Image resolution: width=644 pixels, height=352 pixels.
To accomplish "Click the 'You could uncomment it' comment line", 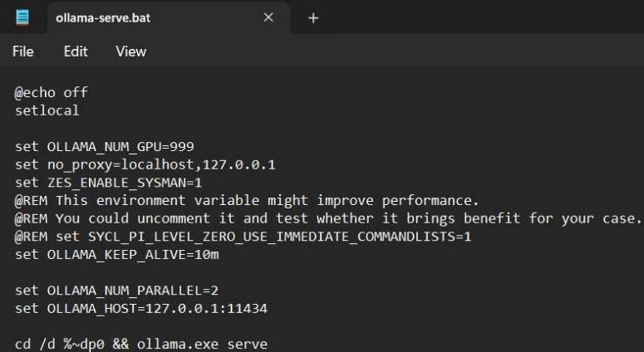I will (x=328, y=219).
